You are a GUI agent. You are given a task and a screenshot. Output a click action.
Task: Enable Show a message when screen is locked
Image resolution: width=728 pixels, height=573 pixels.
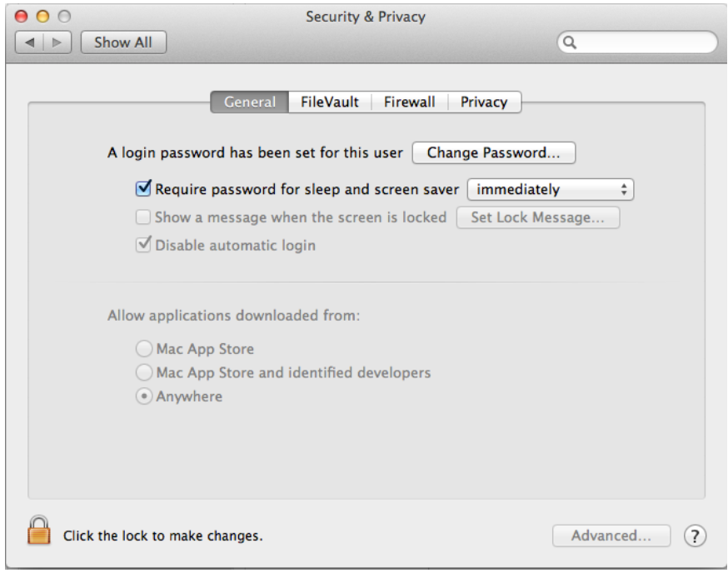pyautogui.click(x=142, y=217)
